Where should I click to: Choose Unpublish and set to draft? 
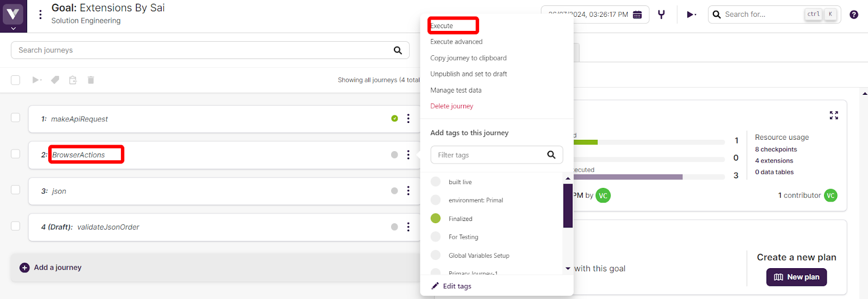click(x=469, y=74)
